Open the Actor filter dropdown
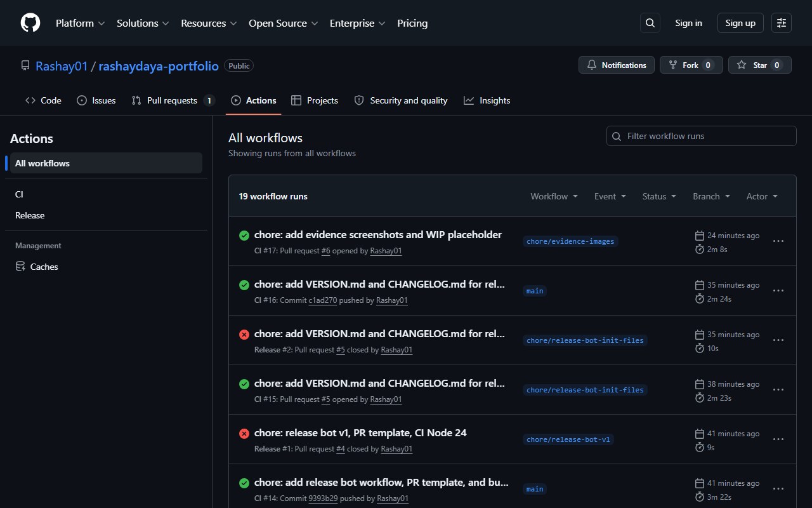The width and height of the screenshot is (812, 508). click(762, 196)
